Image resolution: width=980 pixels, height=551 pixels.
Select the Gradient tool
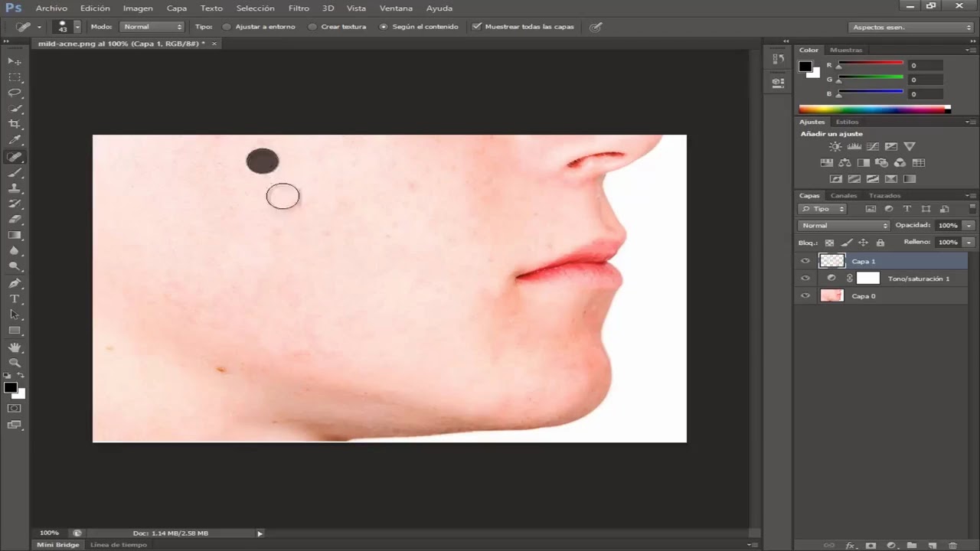pos(15,235)
